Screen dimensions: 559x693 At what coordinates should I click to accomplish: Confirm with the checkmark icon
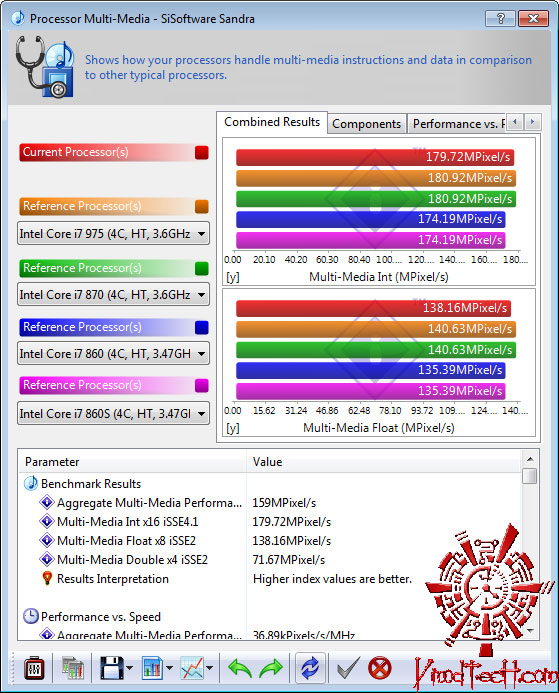[348, 668]
